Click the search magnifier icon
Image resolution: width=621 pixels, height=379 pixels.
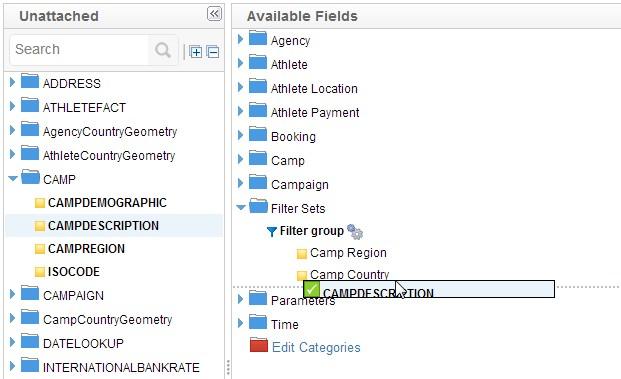point(163,50)
